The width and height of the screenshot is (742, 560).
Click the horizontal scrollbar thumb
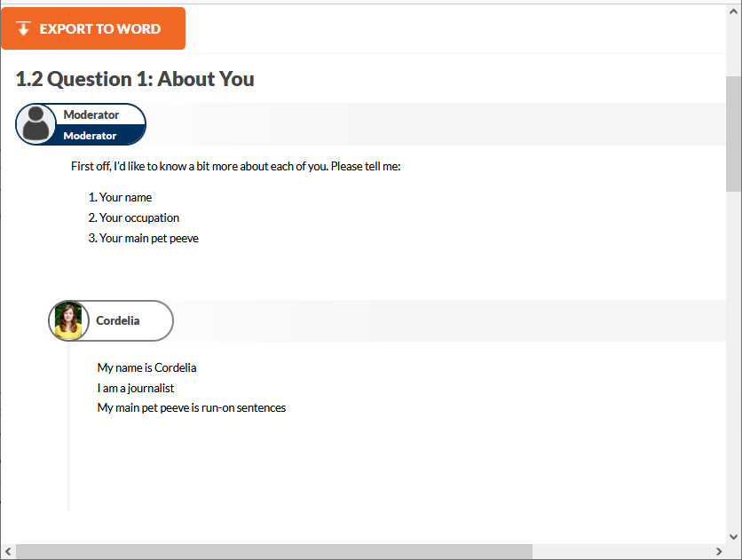[274, 551]
